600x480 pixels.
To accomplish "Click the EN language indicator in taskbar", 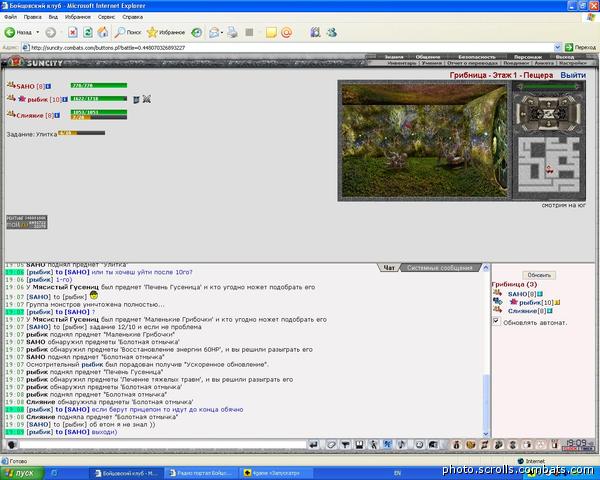I will tap(398, 473).
